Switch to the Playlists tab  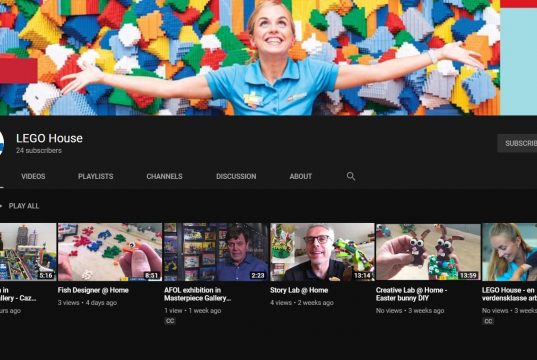coord(96,176)
